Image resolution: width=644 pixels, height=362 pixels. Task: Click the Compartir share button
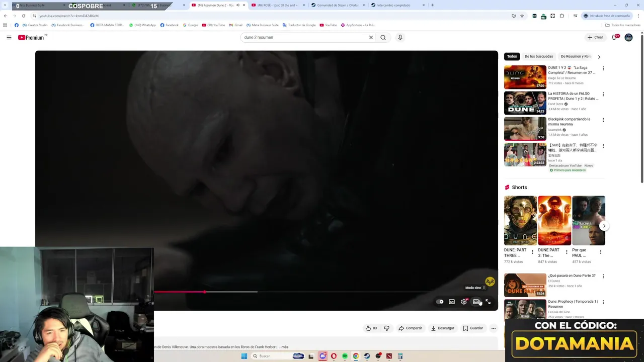click(x=410, y=328)
